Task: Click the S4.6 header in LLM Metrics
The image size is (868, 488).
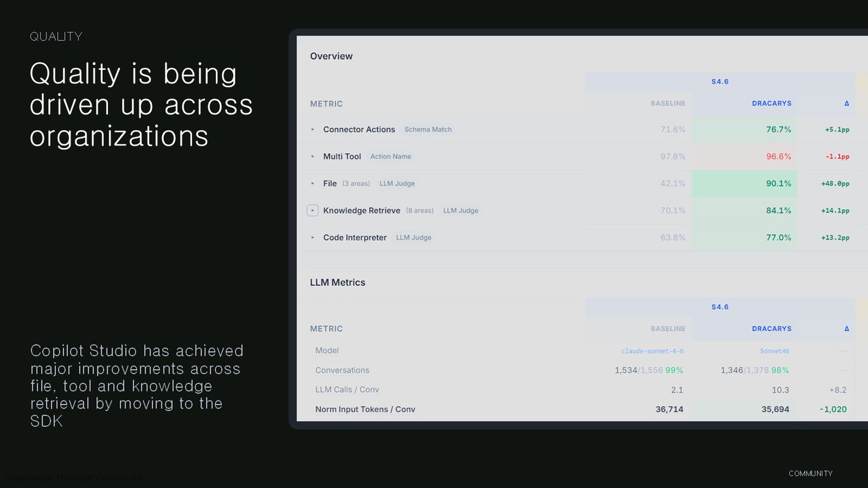Action: coord(720,308)
